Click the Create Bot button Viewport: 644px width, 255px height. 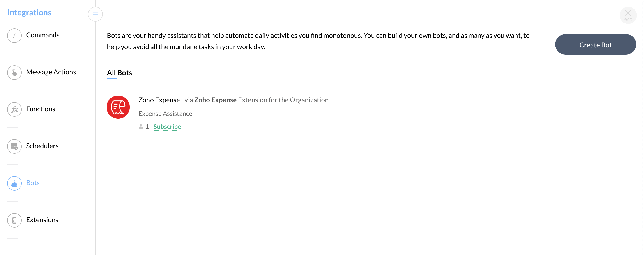[x=595, y=44]
